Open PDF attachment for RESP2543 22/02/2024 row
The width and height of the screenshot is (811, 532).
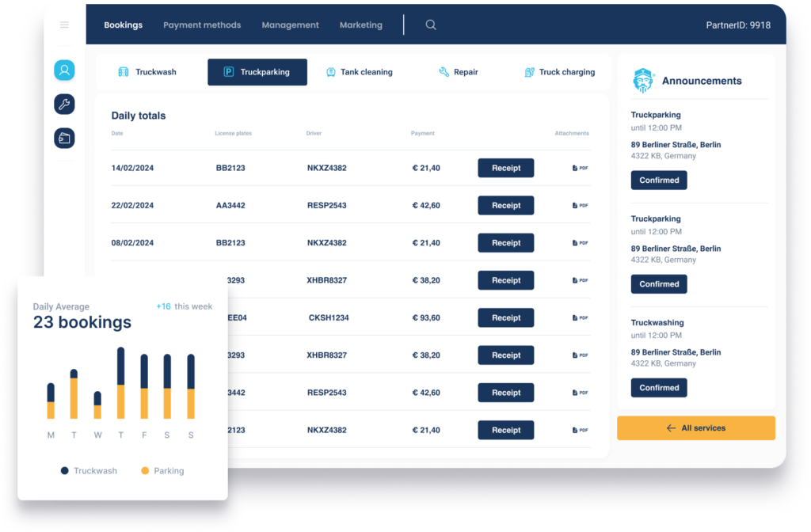[x=581, y=206]
